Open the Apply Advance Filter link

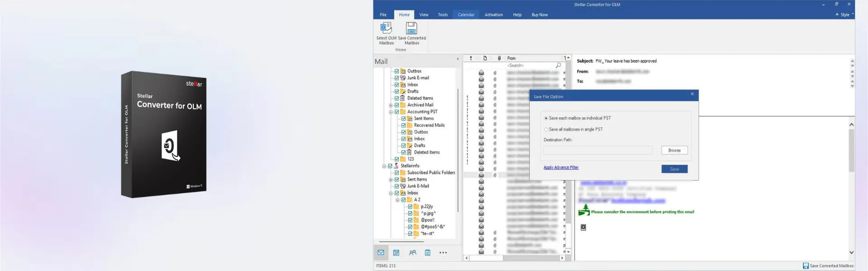coord(561,168)
